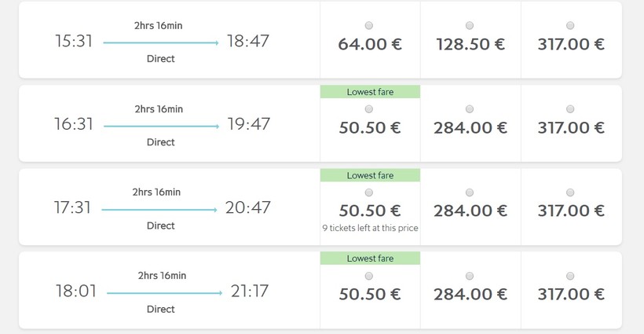Click the 15:31 departure time
Viewport: 644px width, 334px height.
74,41
